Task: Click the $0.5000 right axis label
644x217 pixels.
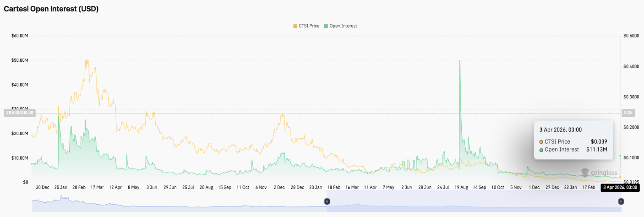Action: [632, 36]
